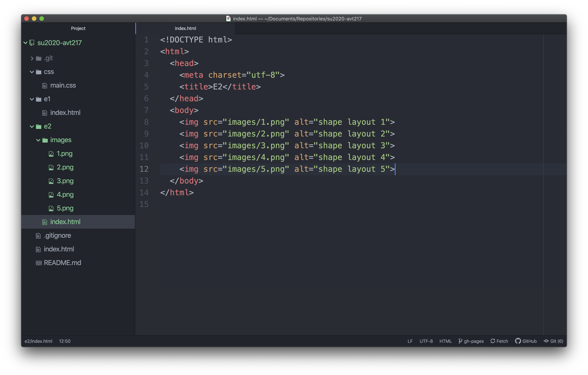Viewport: 588px width, 375px height.
Task: Click the README.md book icon
Action: click(x=39, y=263)
